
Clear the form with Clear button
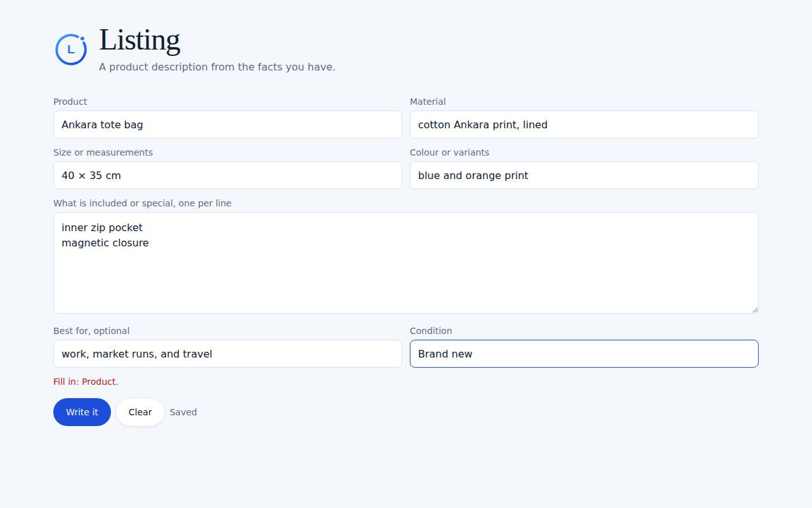tap(140, 412)
